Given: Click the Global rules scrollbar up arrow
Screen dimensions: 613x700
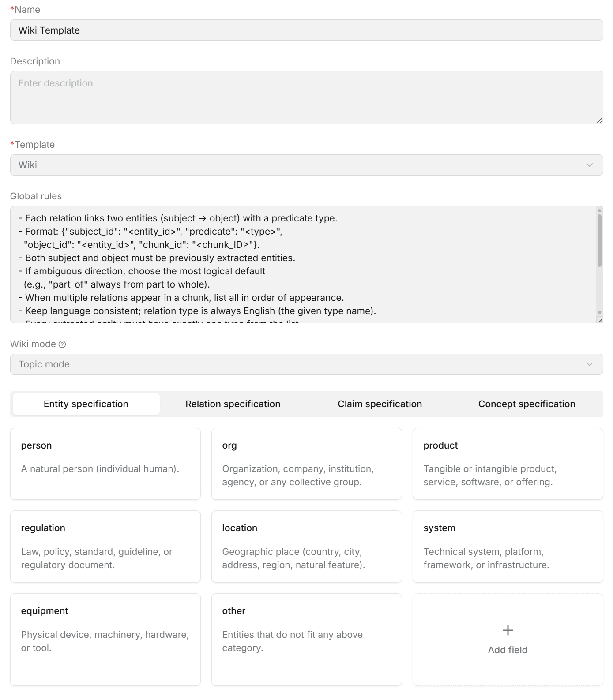Looking at the screenshot, I should point(599,210).
